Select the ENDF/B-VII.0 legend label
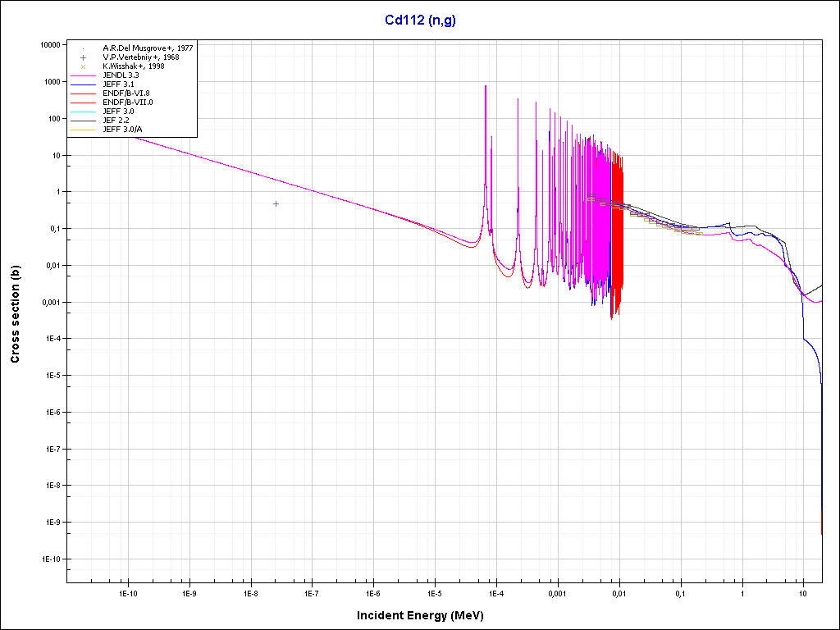 point(127,103)
